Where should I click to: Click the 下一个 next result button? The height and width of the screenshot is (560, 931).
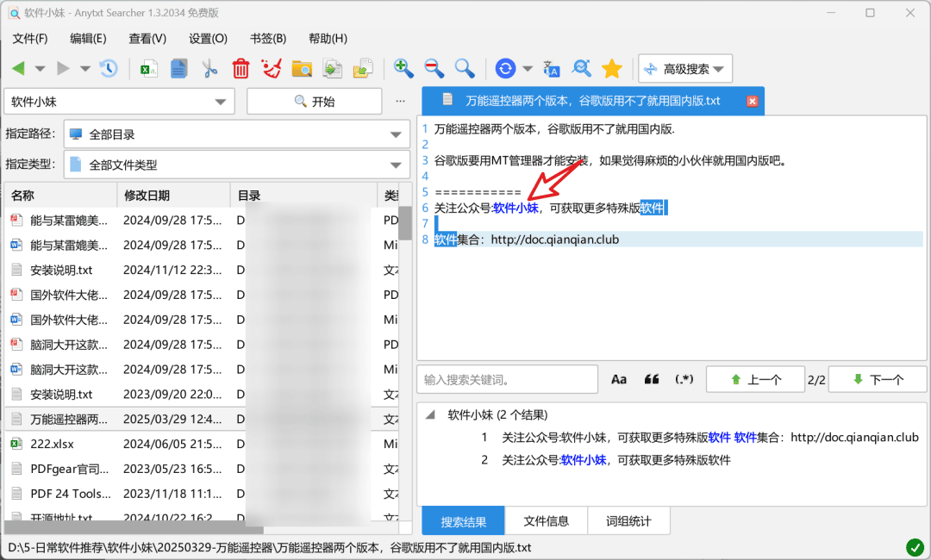(878, 380)
